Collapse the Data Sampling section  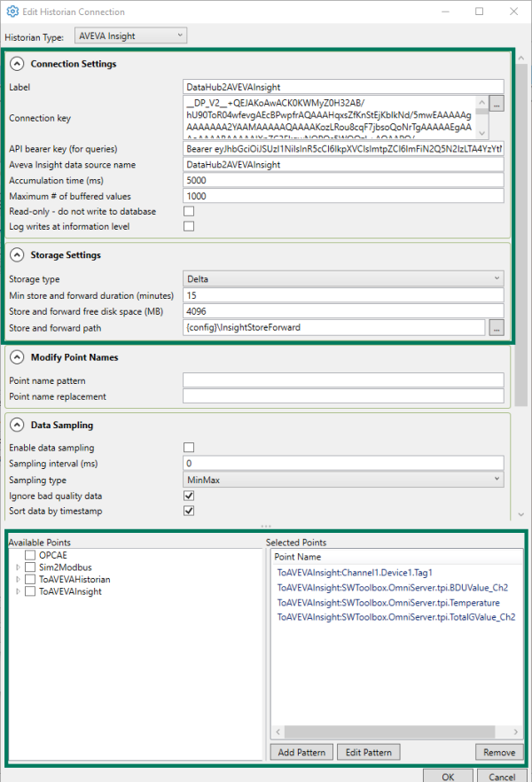17,425
